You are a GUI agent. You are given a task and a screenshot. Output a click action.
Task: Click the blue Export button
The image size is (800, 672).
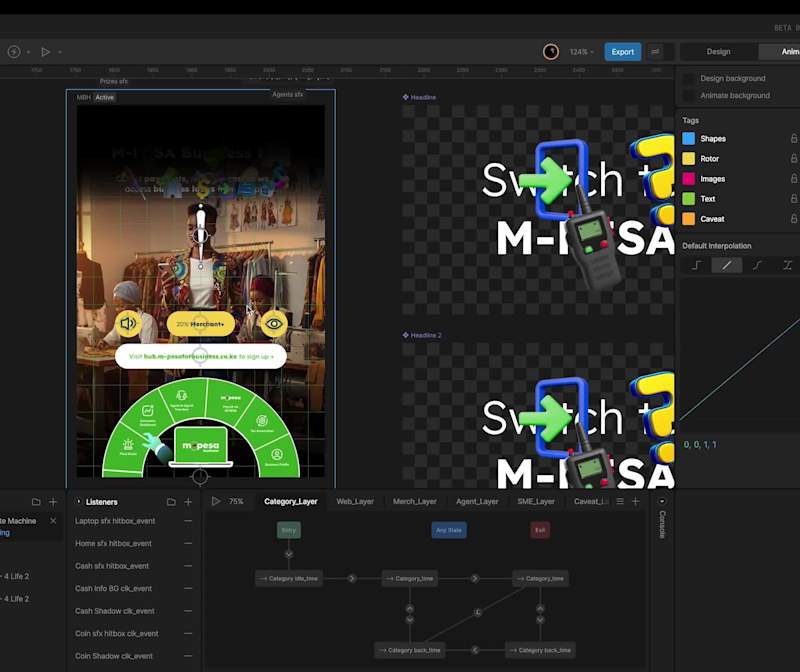pos(622,52)
